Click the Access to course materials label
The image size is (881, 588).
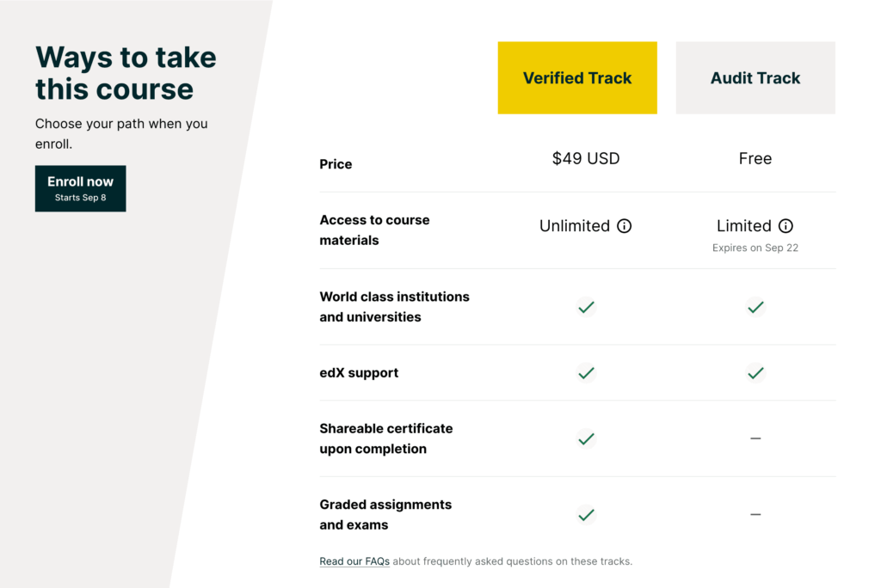374,230
